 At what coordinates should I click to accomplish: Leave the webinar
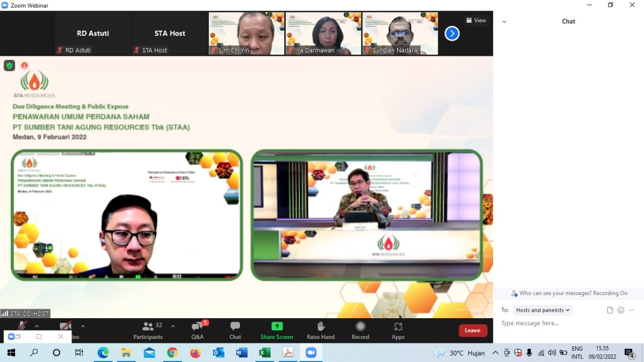point(472,330)
